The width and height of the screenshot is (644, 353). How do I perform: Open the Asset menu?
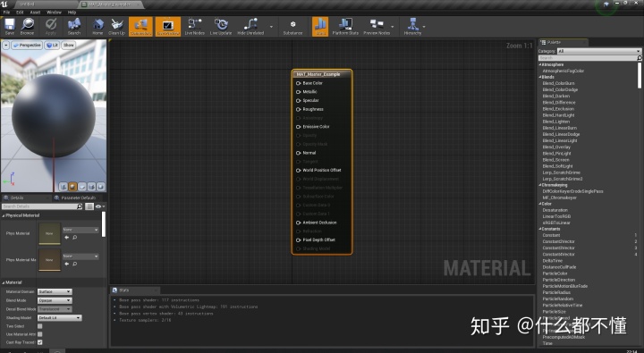point(35,13)
